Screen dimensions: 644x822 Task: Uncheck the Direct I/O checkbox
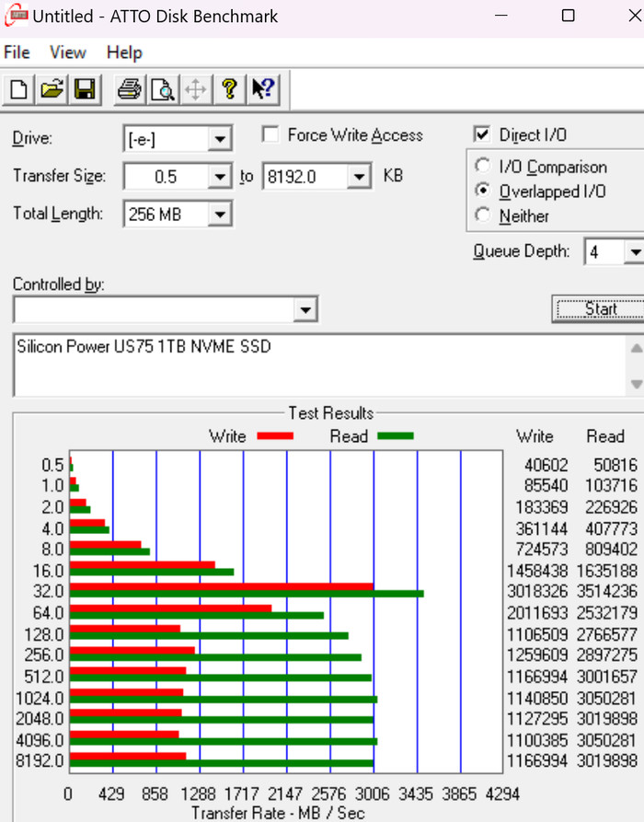click(x=481, y=134)
